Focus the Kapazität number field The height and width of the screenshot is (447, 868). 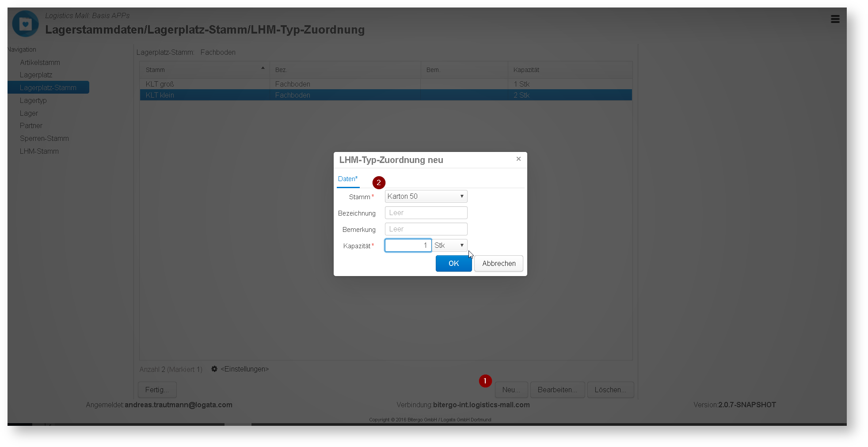pyautogui.click(x=408, y=246)
